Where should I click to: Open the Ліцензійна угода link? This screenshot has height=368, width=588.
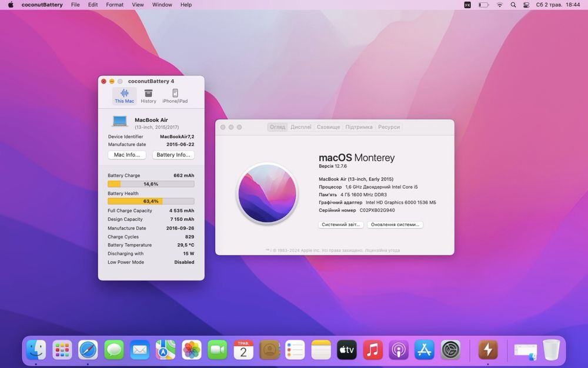(x=382, y=250)
